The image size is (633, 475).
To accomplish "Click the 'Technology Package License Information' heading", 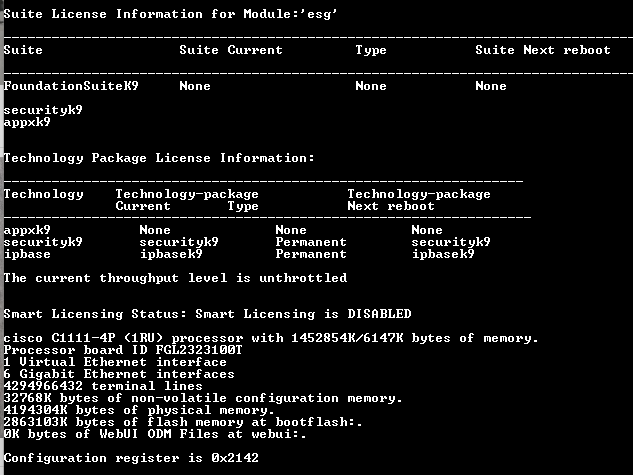I will [159, 158].
